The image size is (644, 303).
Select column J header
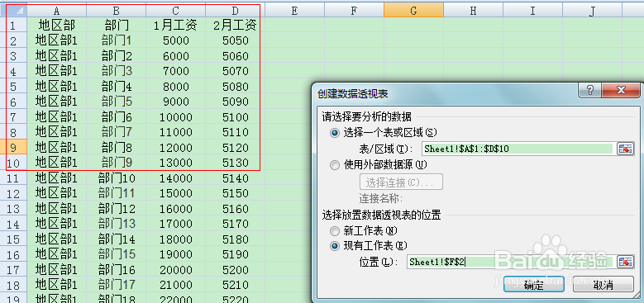click(593, 10)
